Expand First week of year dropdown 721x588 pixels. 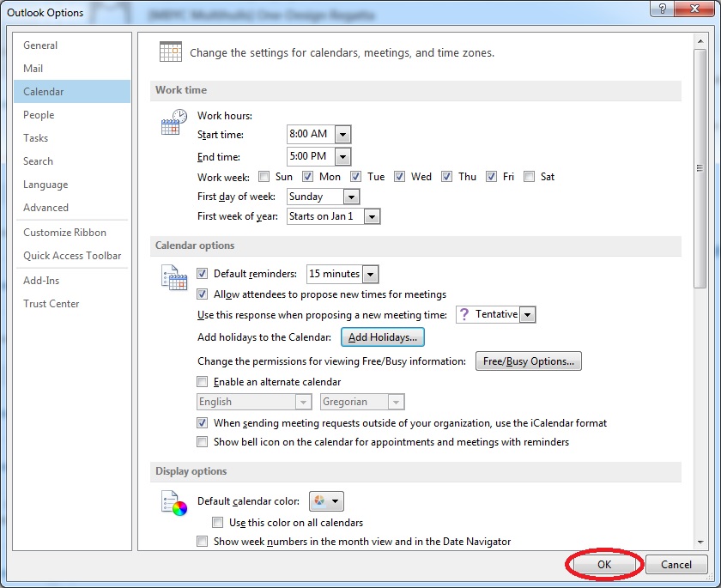tap(372, 216)
